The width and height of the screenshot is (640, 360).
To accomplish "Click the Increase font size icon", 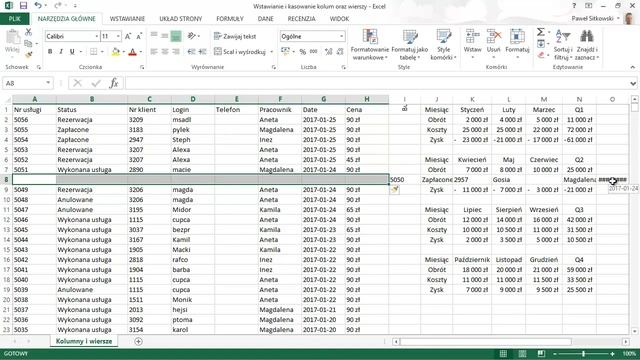I will click(128, 36).
